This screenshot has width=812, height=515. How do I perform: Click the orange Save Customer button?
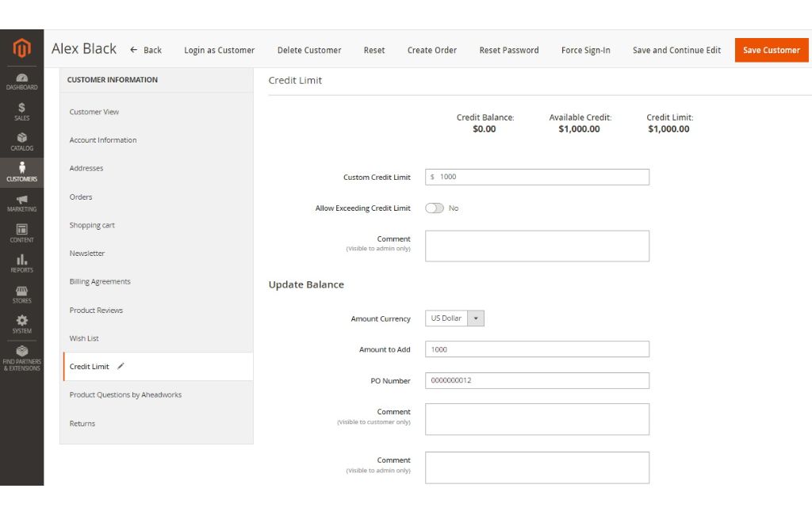pos(771,50)
